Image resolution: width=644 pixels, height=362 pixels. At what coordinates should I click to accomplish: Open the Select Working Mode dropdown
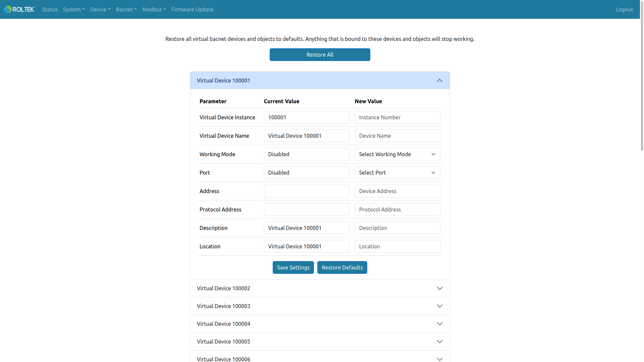pos(397,154)
